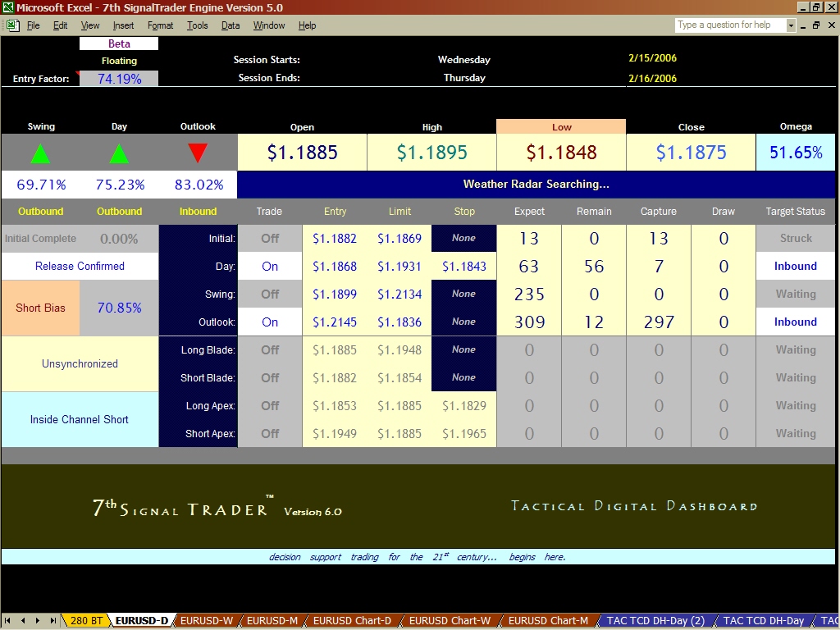The width and height of the screenshot is (840, 630).
Task: Select the High price $1.1895 cell
Action: pos(431,152)
